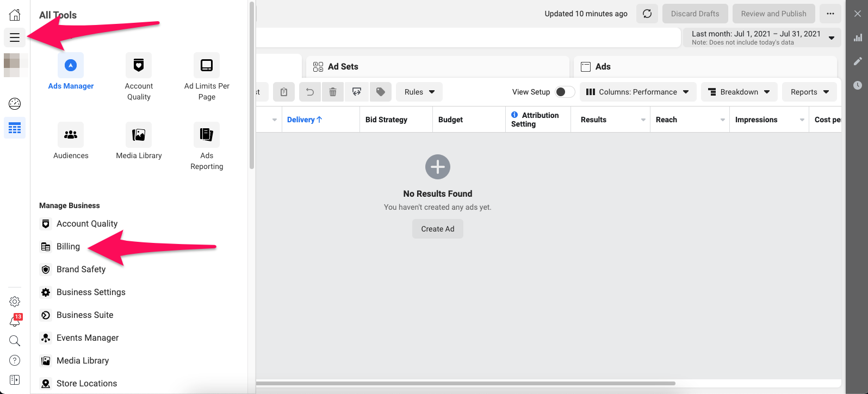Open Media Library shortcut tile

pyautogui.click(x=139, y=141)
